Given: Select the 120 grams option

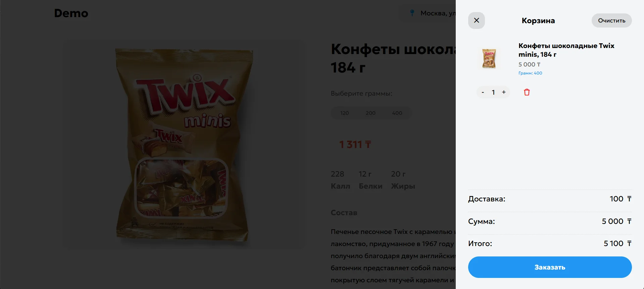Looking at the screenshot, I should coord(344,113).
